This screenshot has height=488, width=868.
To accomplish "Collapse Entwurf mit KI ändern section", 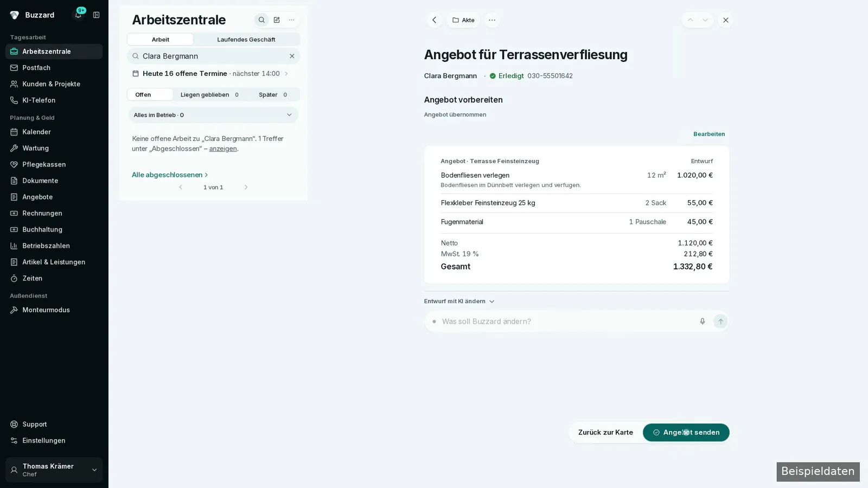I will [459, 301].
